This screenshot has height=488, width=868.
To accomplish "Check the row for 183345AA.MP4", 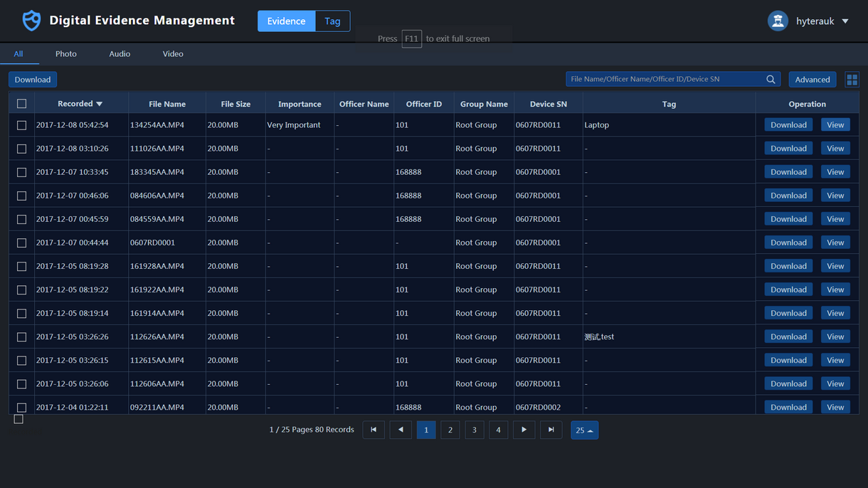I will (21, 172).
